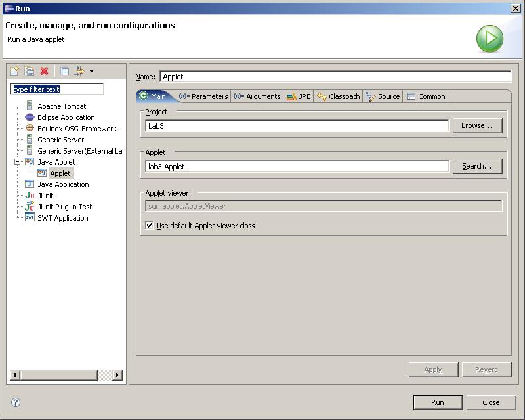Image resolution: width=525 pixels, height=420 pixels.
Task: Click the Browse... button for Project
Action: pos(476,125)
